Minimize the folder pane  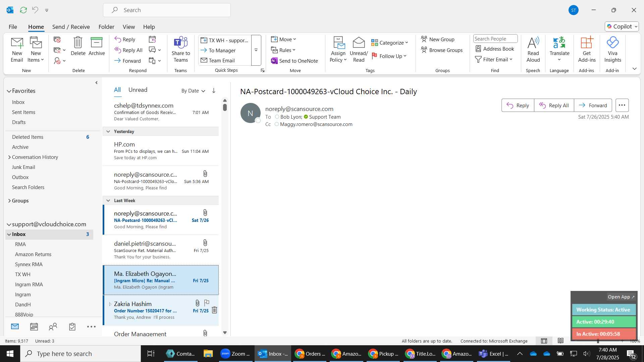(x=96, y=83)
